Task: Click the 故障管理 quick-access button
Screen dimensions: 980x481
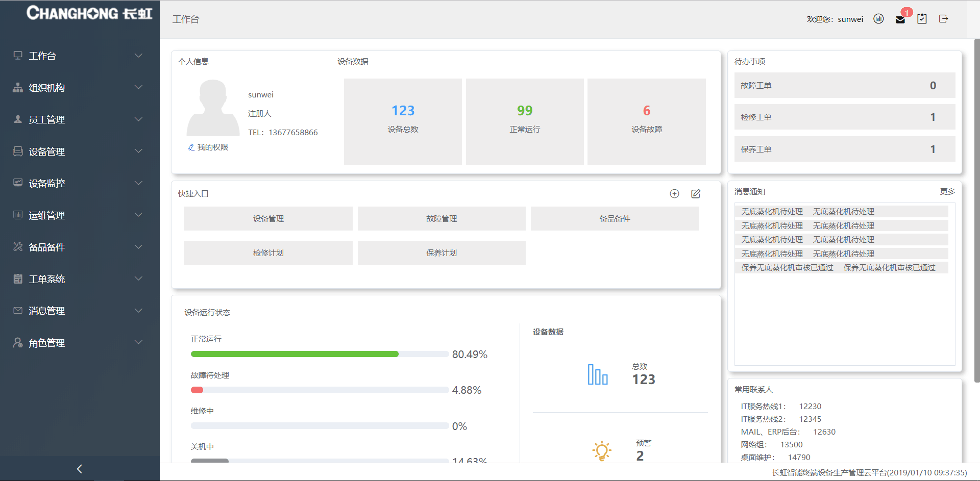Action: point(442,218)
